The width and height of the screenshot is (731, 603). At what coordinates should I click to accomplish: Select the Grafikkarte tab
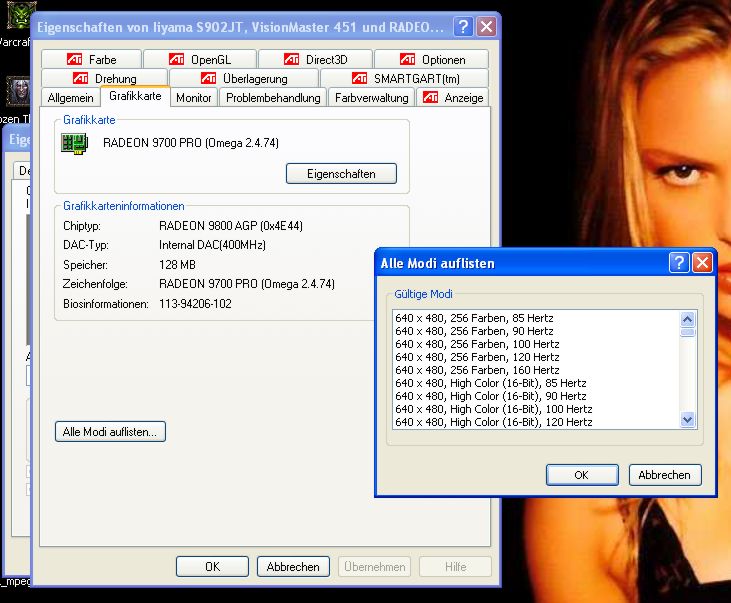click(x=135, y=96)
